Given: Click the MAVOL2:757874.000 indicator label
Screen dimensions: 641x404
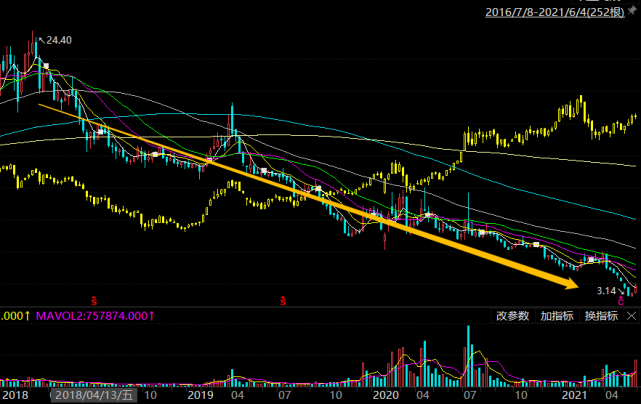Looking at the screenshot, I should 95,316.
